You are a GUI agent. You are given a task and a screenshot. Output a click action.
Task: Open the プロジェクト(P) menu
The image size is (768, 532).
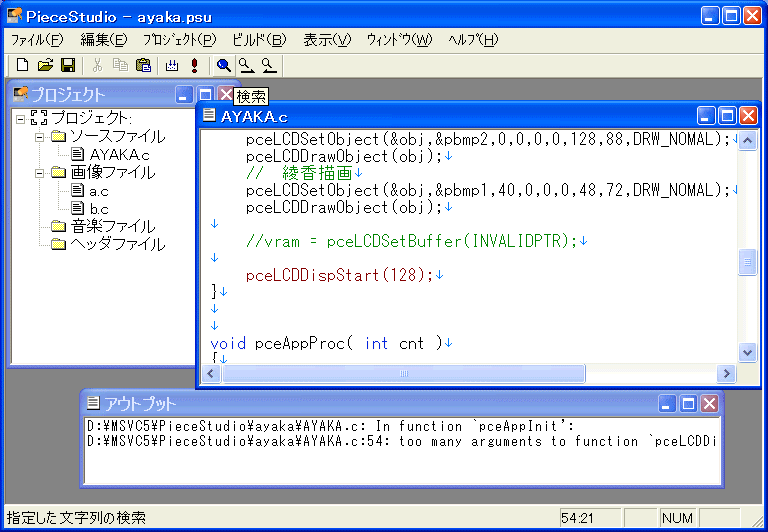(x=179, y=40)
